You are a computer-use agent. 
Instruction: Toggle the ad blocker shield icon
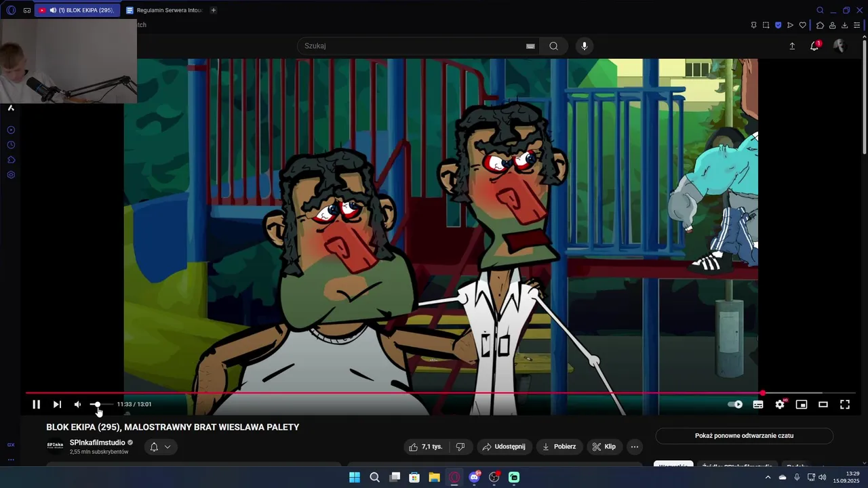click(778, 25)
